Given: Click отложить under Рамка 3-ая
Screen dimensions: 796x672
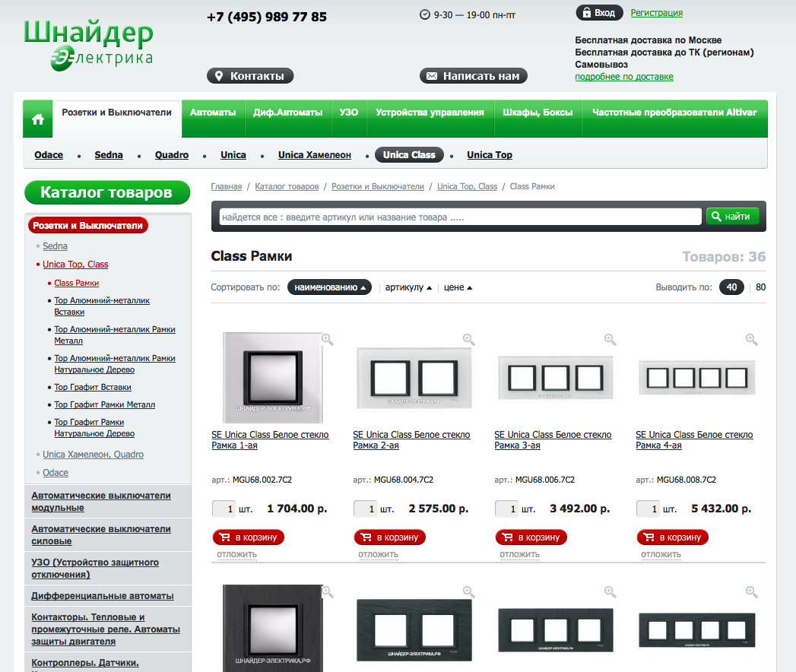Looking at the screenshot, I should (519, 554).
